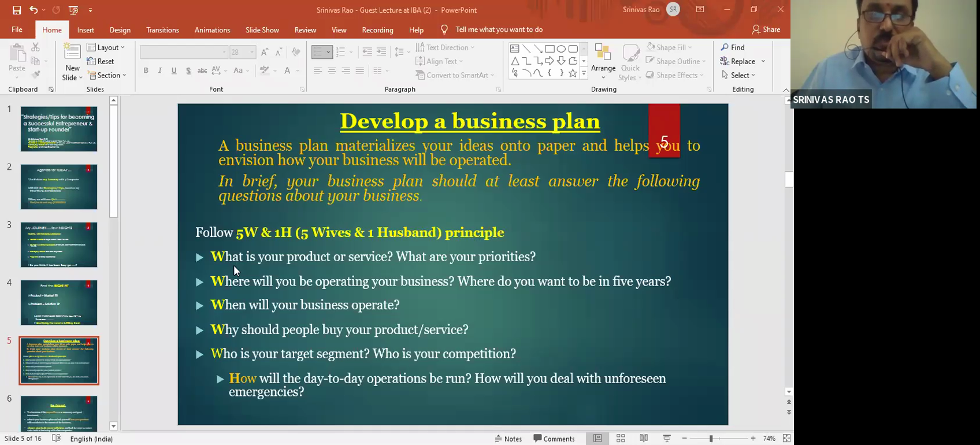Click the Share button
This screenshot has height=445, width=980.
coord(766,29)
